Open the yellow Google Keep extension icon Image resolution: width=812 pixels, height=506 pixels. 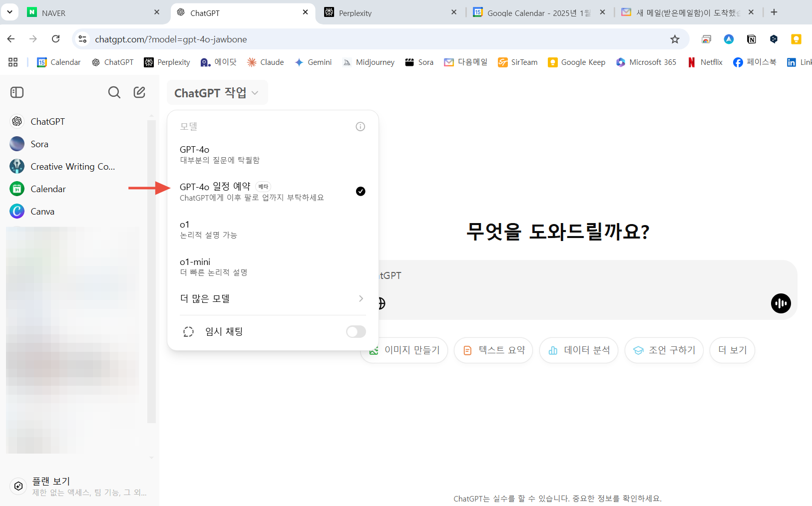[x=796, y=39]
